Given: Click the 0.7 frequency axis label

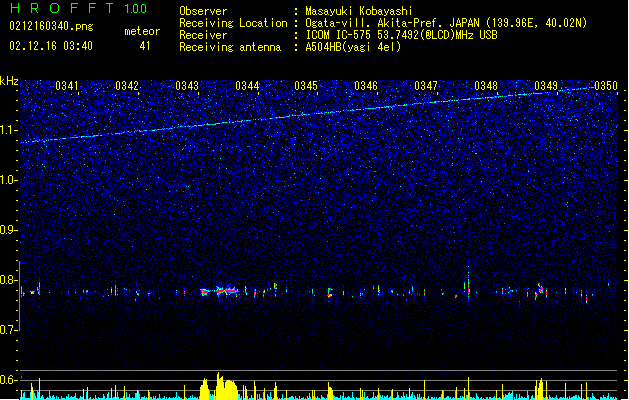Looking at the screenshot, I should pos(8,330).
